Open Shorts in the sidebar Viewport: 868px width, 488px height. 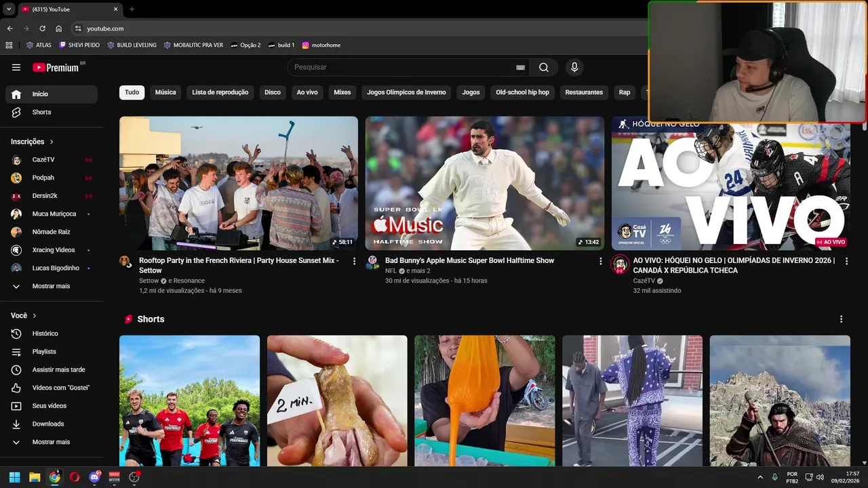(52, 112)
